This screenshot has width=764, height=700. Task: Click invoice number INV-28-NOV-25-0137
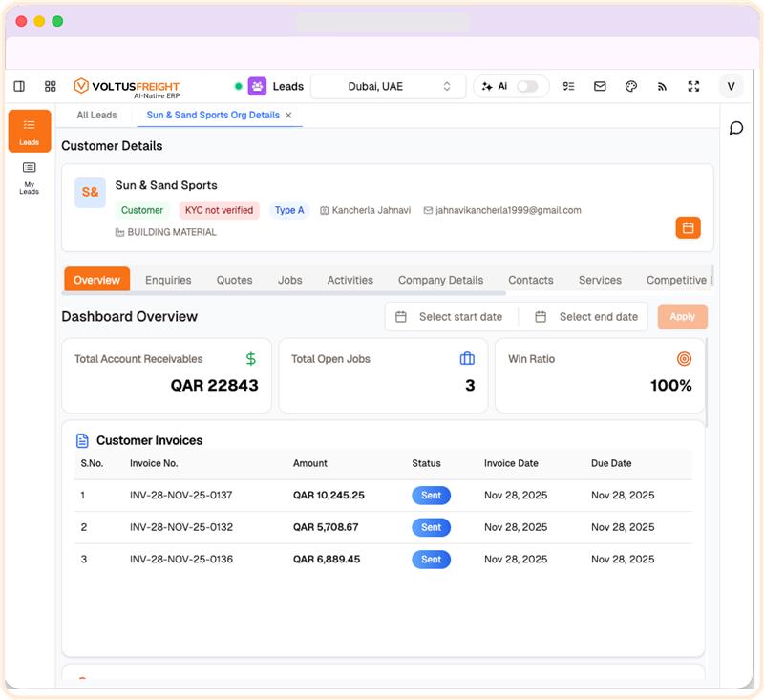[x=180, y=496]
